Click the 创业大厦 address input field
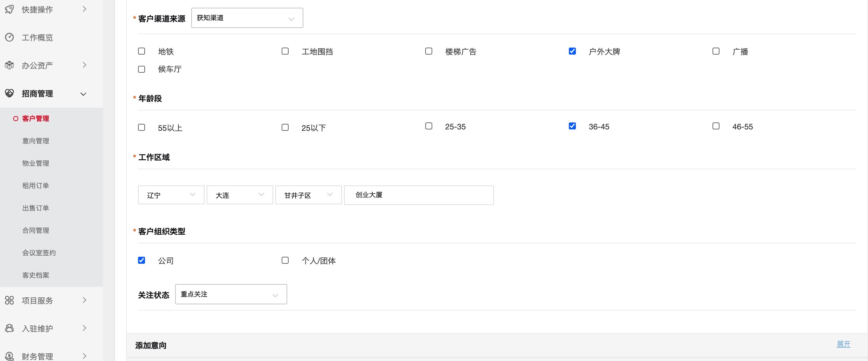This screenshot has width=868, height=361. click(419, 195)
